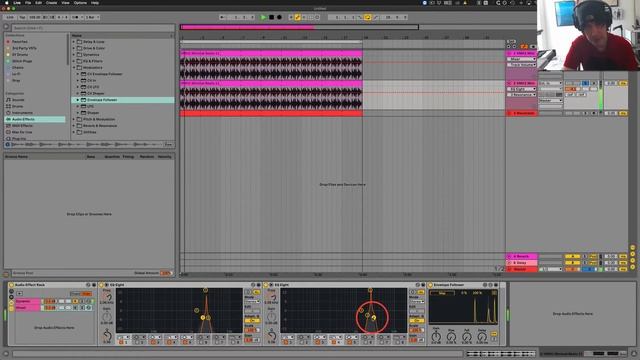Click the Map button in Envelope Follower
This screenshot has height=360, width=640.
click(442, 293)
